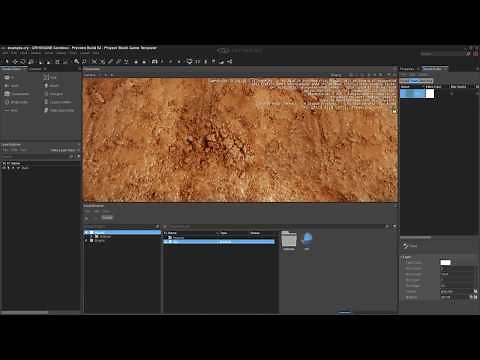Click the yellow lock icon in the viewport
The height and width of the screenshot is (360, 480).
[394, 111]
